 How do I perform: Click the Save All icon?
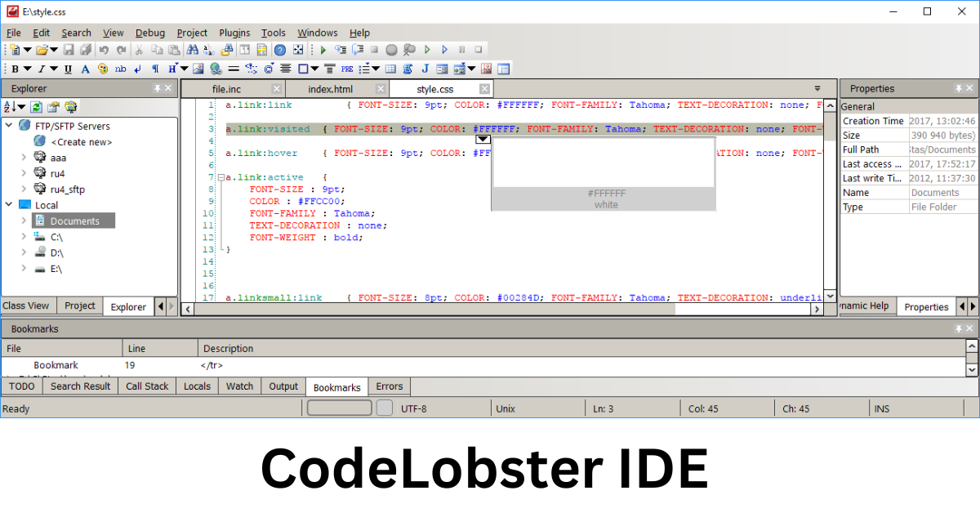[x=86, y=50]
